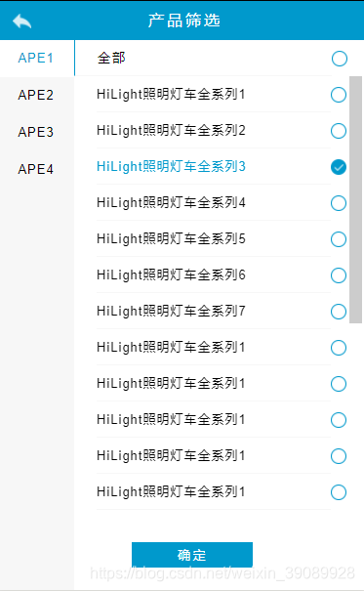Click the vertical scrollbar thumb

(355, 199)
